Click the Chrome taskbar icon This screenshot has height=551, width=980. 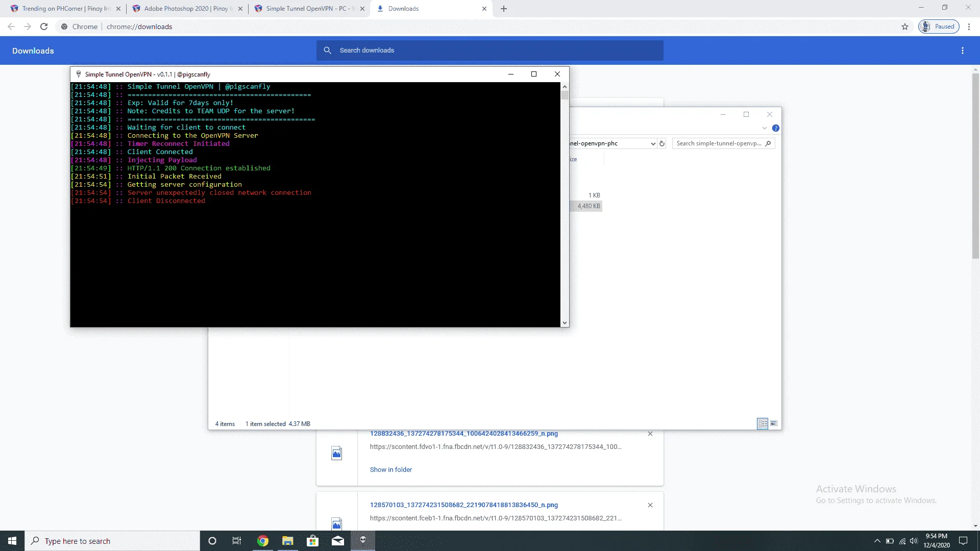(x=263, y=541)
